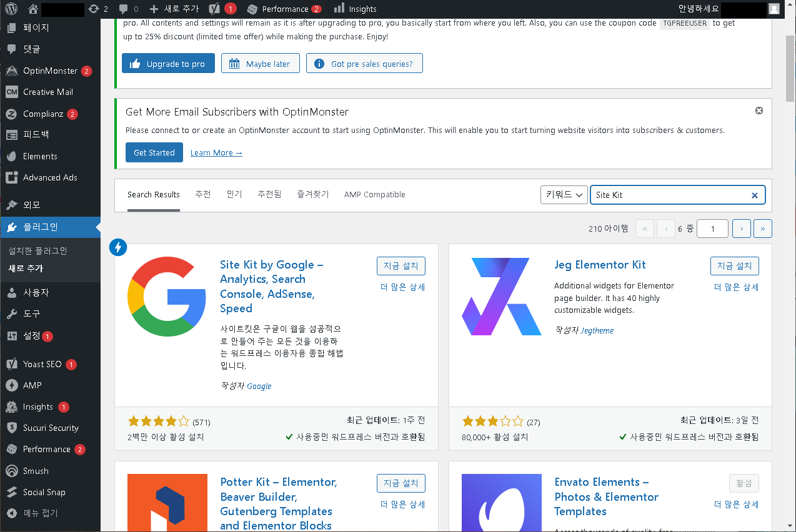Screen dimensions: 796x532
Task: Open Advanced Ads in the sidebar
Action: [x=50, y=177]
